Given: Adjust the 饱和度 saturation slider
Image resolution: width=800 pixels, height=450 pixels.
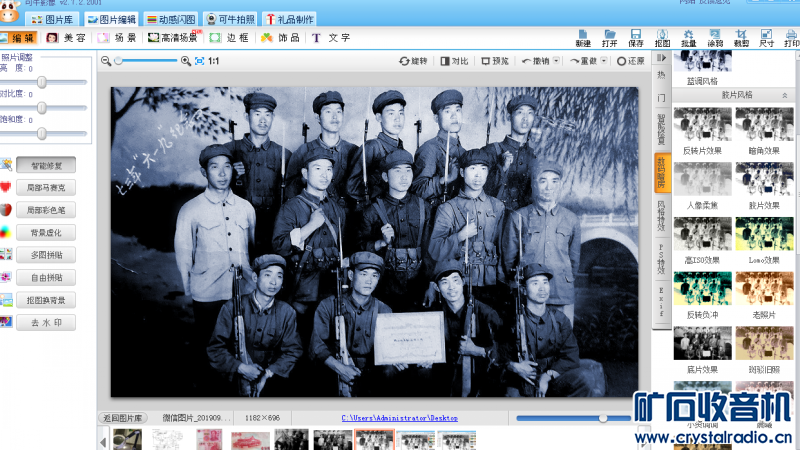Looking at the screenshot, I should click(x=42, y=134).
